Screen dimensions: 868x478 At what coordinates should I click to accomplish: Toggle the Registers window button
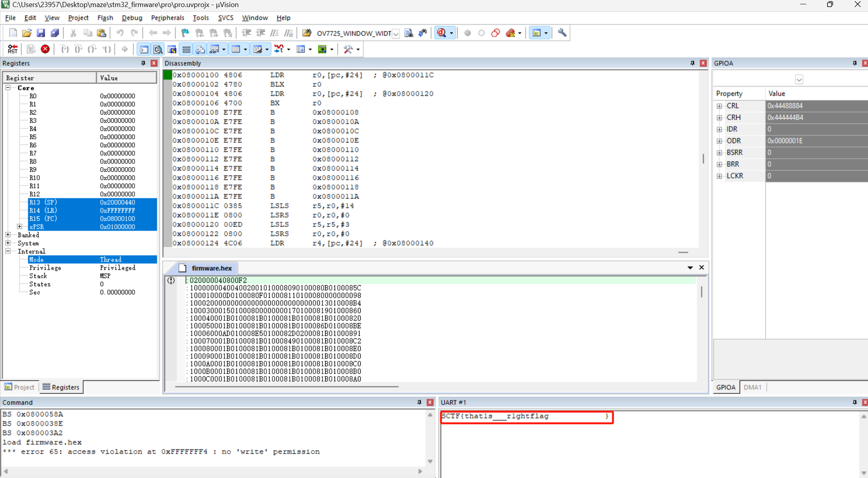[x=186, y=49]
